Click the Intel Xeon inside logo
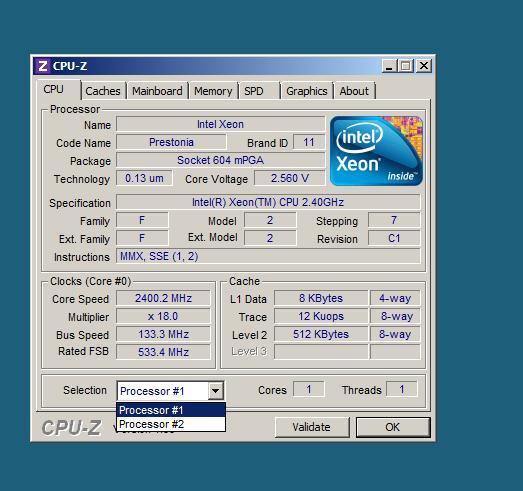 (x=376, y=151)
